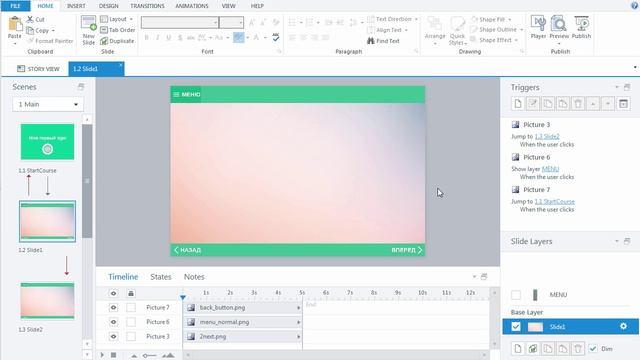Select the 1.3 Slide2 thumbnail
This screenshot has width=640, height=360.
point(47,301)
